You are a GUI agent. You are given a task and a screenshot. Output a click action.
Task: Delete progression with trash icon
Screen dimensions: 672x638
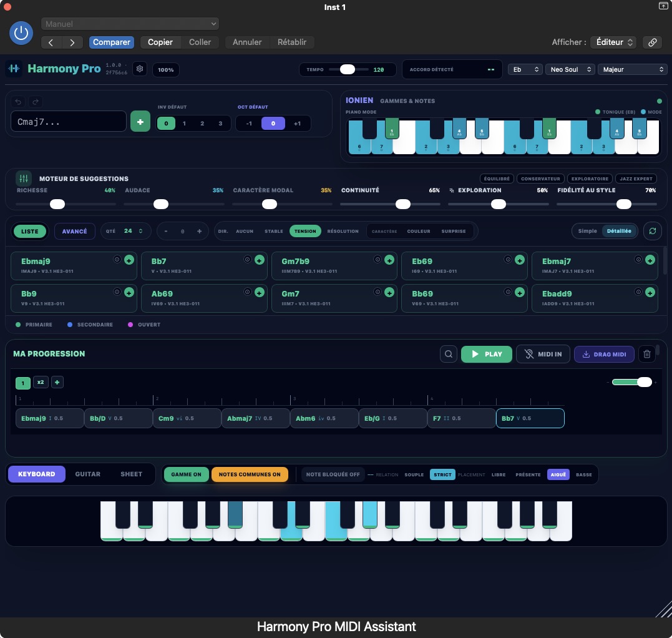coord(646,354)
